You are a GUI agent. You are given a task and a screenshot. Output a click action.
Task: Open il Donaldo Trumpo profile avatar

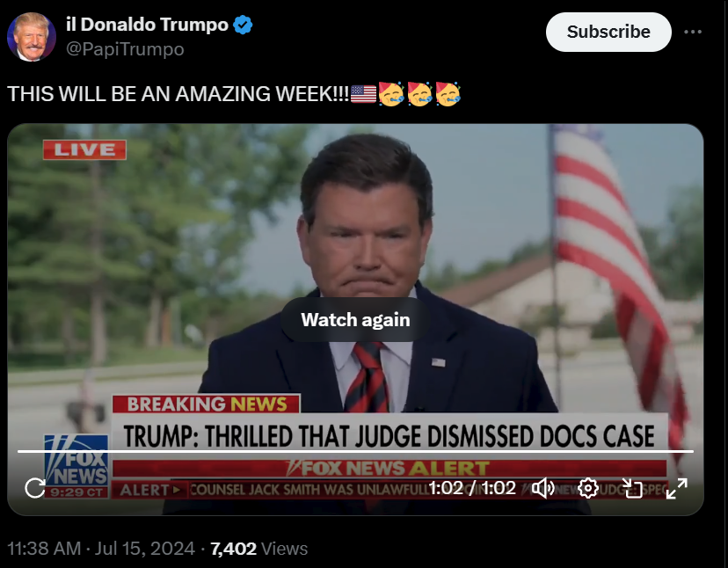click(32, 37)
